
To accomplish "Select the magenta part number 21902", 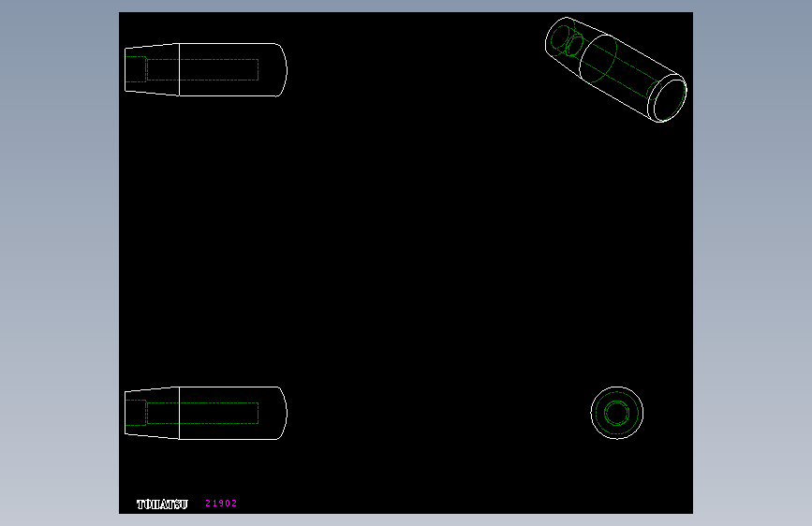I will click(x=221, y=504).
